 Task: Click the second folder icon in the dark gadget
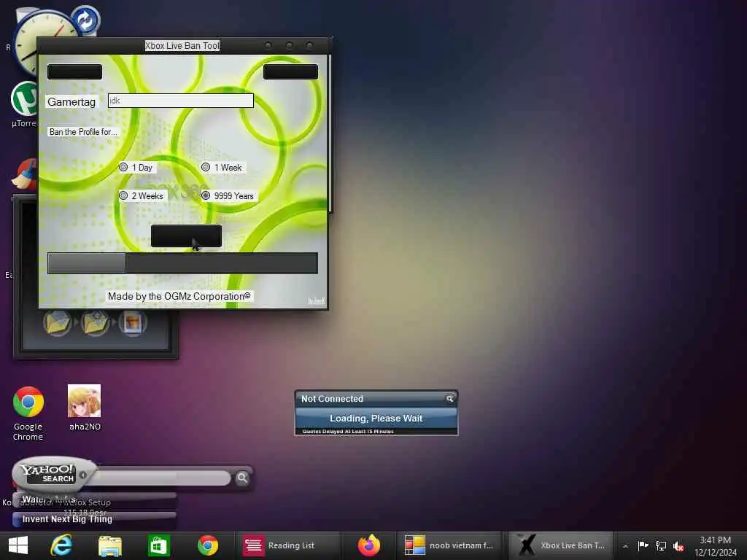(95, 323)
